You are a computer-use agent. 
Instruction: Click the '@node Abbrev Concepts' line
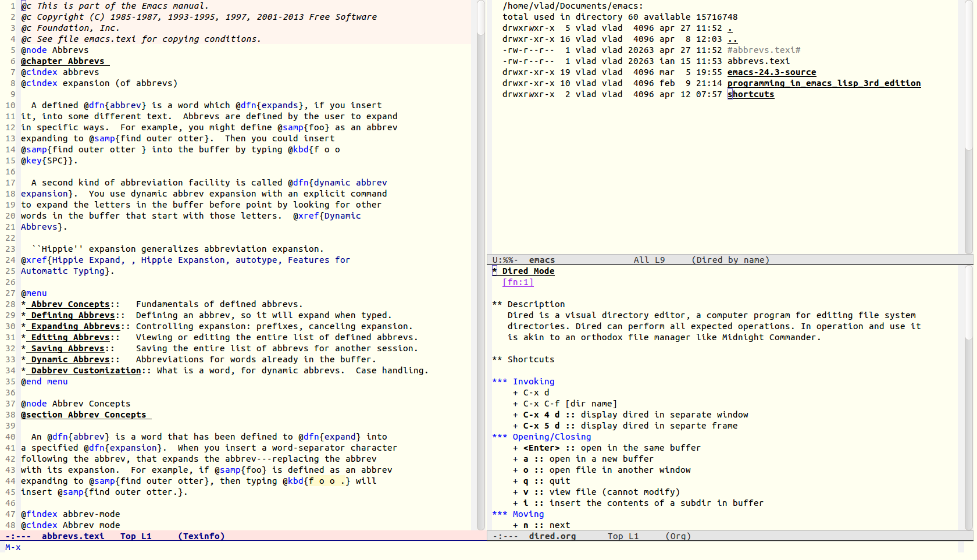[x=76, y=404]
